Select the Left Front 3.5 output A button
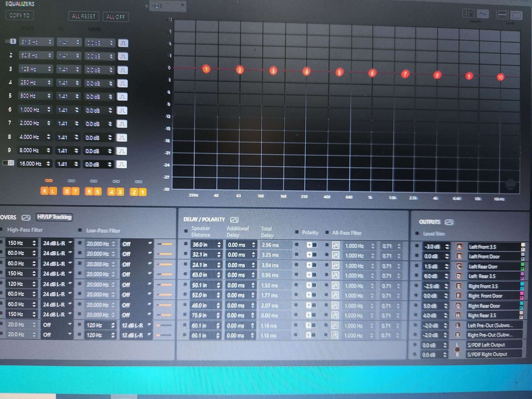532x399 pixels. (459, 246)
